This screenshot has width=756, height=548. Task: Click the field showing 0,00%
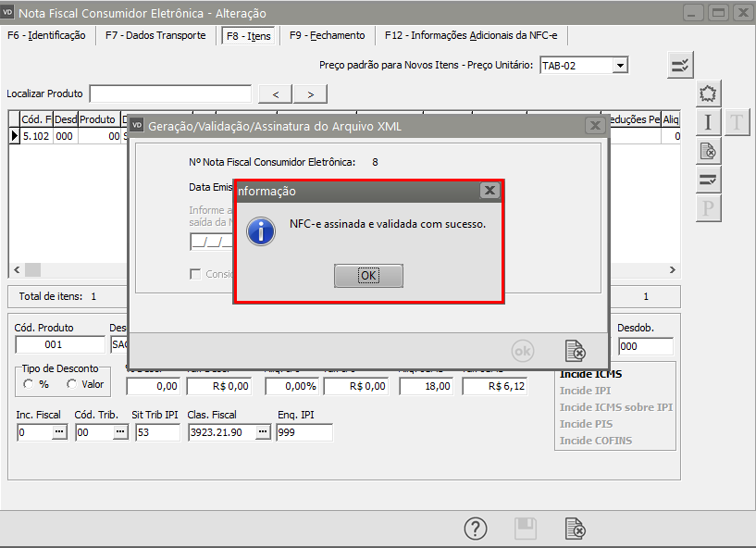pyautogui.click(x=292, y=386)
